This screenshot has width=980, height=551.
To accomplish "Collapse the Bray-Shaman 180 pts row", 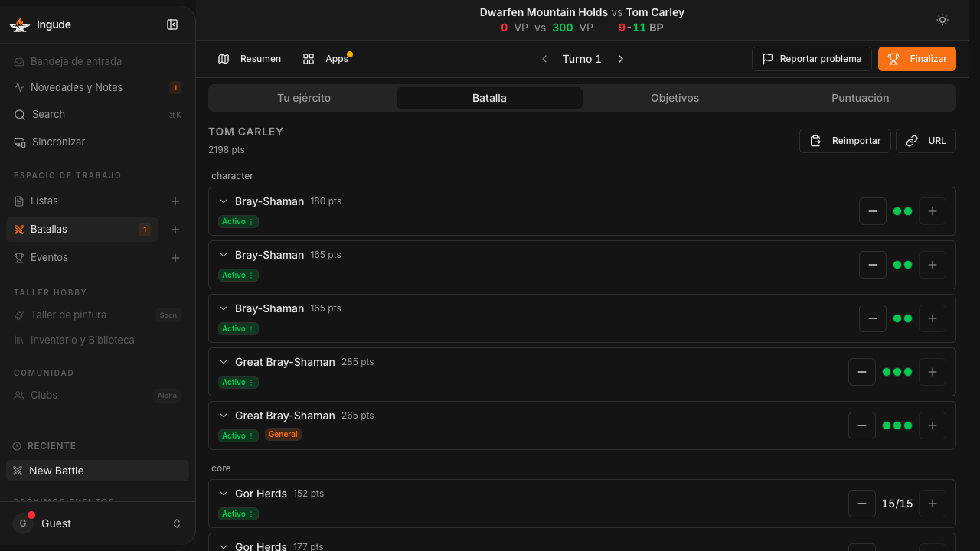I will point(224,201).
